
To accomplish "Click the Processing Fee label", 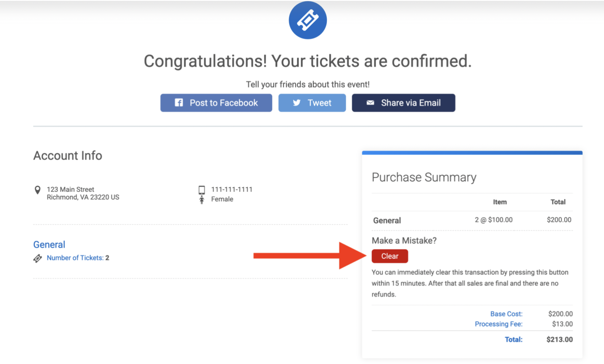I will click(x=499, y=324).
